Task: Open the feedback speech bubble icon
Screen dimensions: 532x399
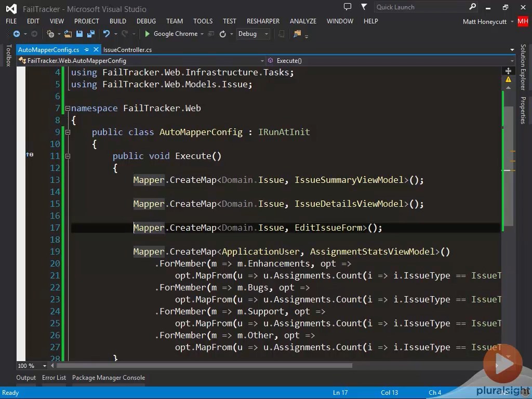Action: tap(348, 7)
